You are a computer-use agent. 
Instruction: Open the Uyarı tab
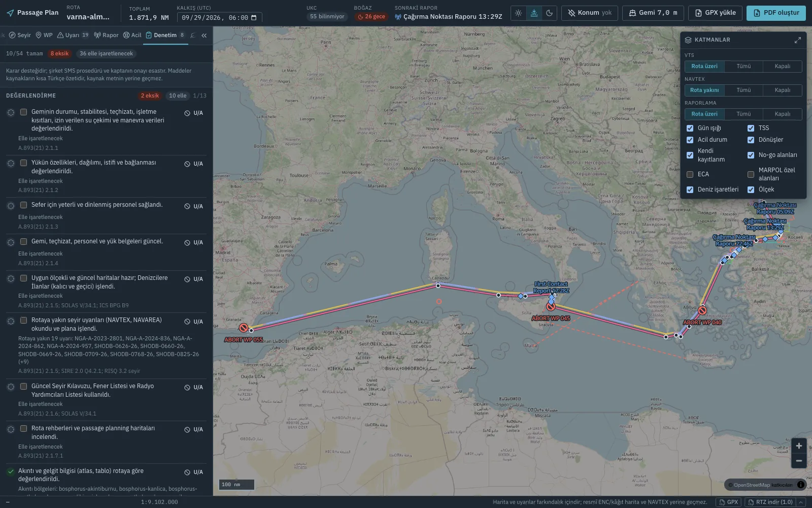(x=73, y=36)
